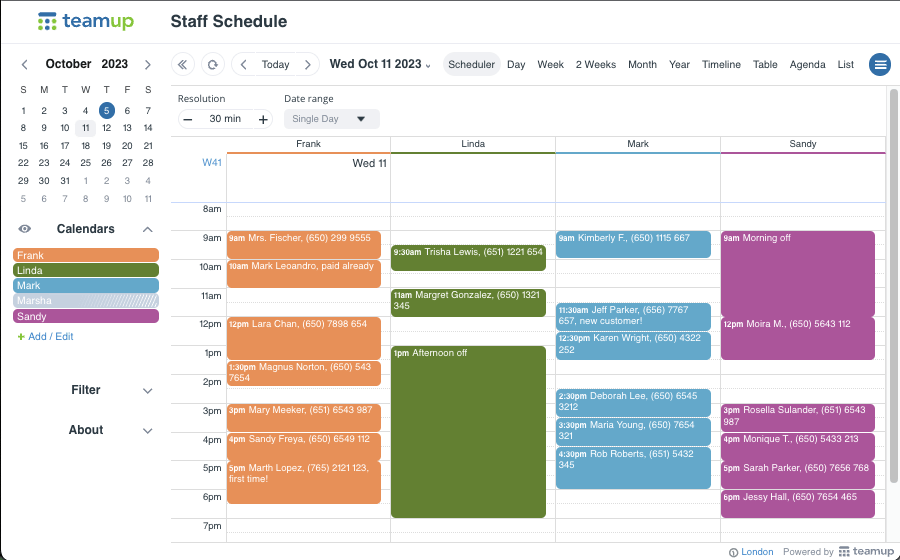Open the London timezone link
900x560 pixels.
click(x=757, y=552)
